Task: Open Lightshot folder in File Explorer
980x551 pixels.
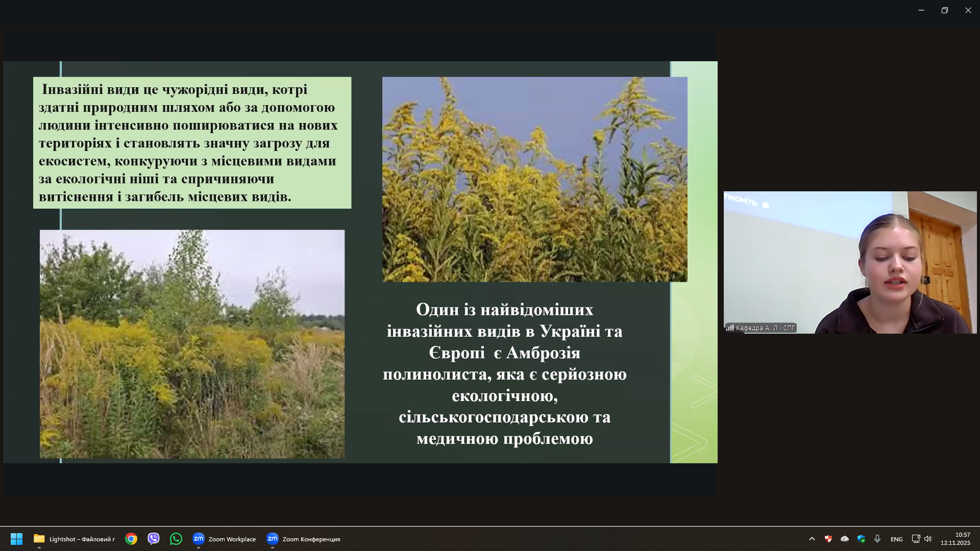Action: point(75,539)
